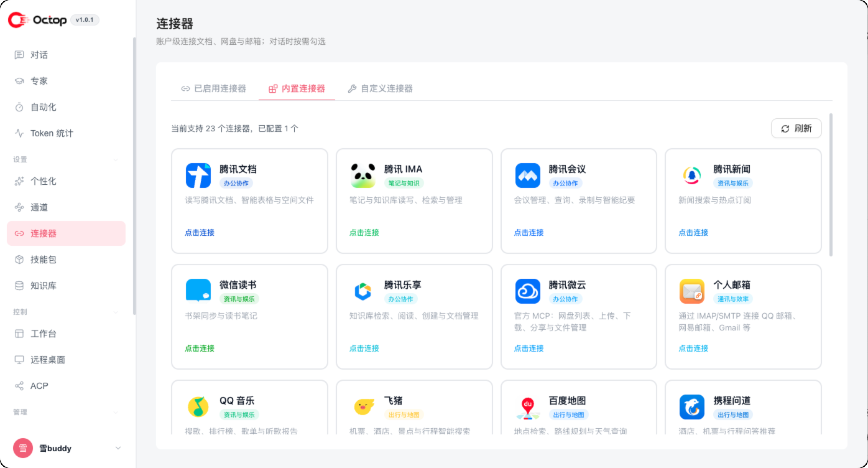Viewport: 868px width, 468px height.
Task: Click 点击连接 on 个人邮箱 card
Action: [693, 349]
